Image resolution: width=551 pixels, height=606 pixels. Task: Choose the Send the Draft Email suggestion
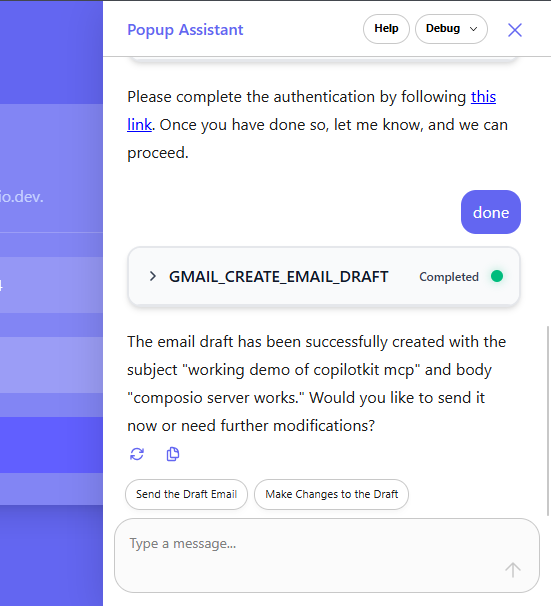click(x=186, y=494)
